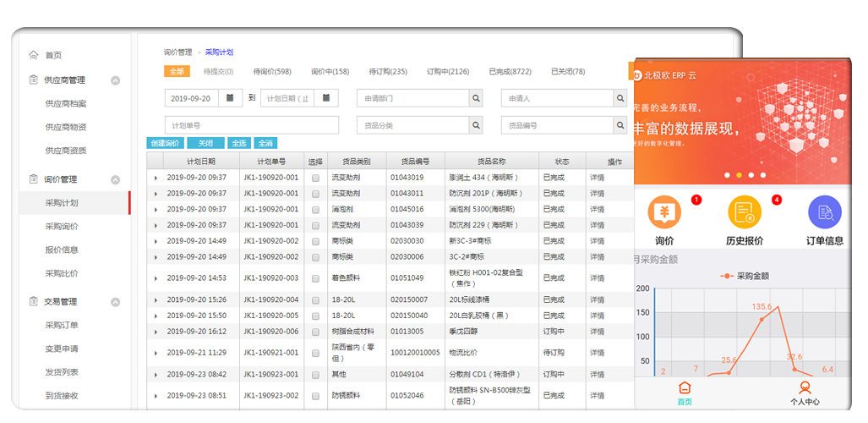Open 询价管理 breadcrumb link
This screenshot has width=868, height=423.
tap(177, 52)
